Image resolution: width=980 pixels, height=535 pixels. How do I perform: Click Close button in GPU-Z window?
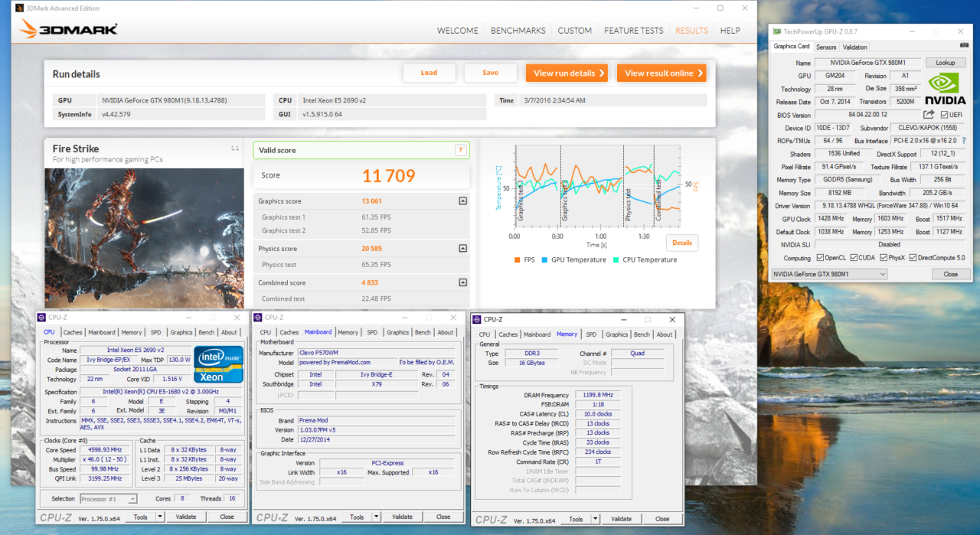(x=950, y=274)
